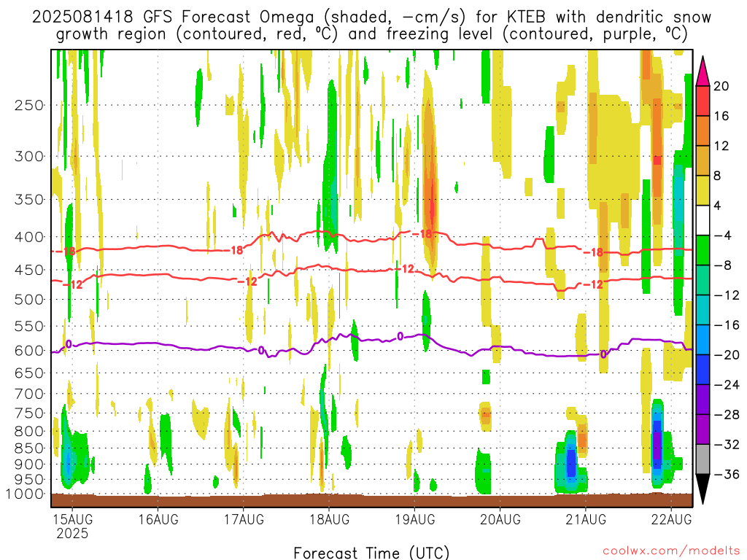Click the 21AUG date label
The height and width of the screenshot is (560, 747).
tap(586, 519)
